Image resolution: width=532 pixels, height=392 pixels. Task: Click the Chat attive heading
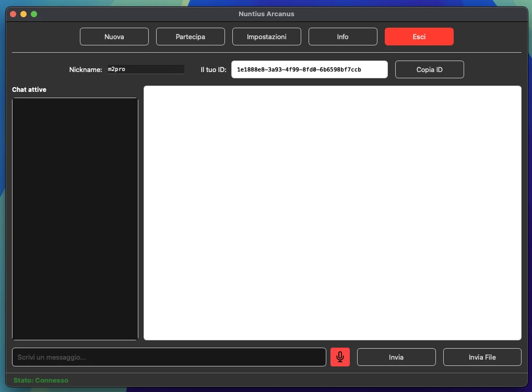coord(29,90)
